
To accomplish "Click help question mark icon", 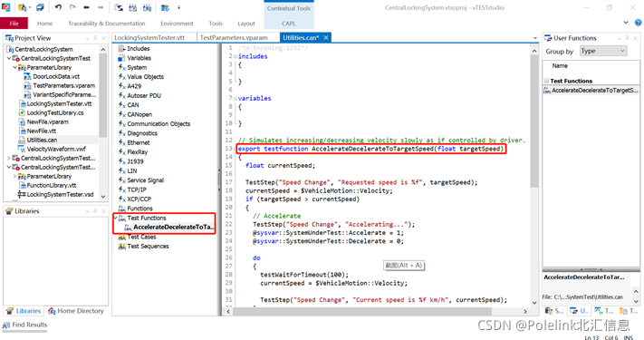I will point(639,23).
